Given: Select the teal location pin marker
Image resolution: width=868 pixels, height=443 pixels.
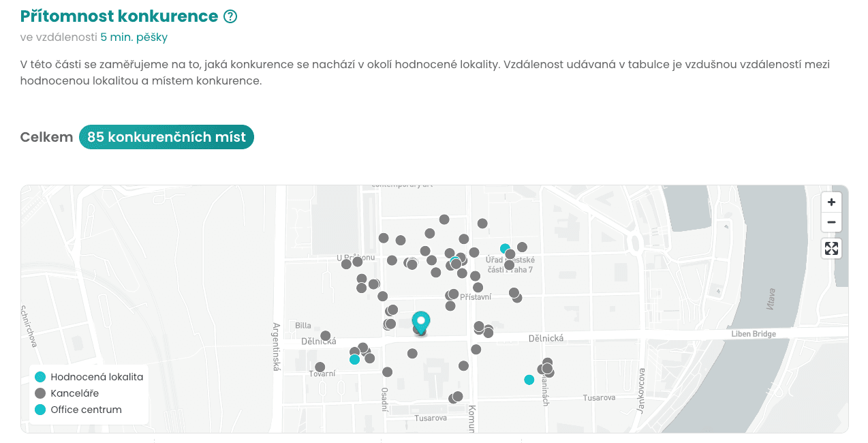Looking at the screenshot, I should tap(421, 322).
